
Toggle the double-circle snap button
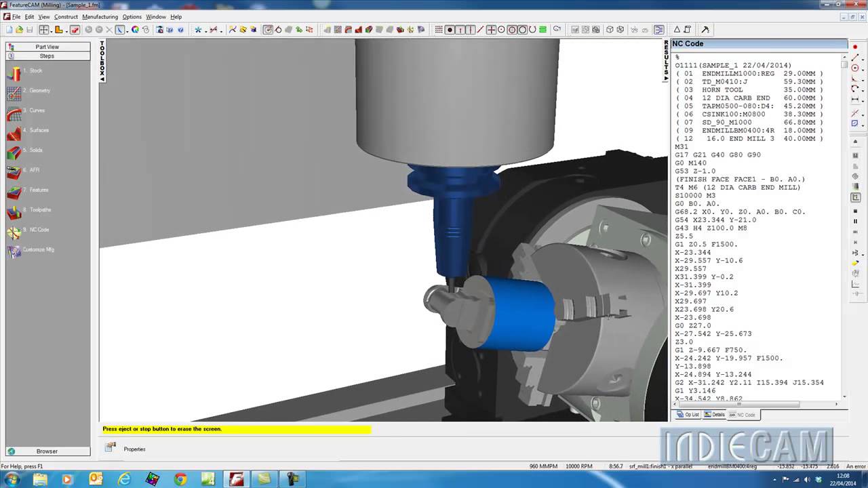click(512, 30)
